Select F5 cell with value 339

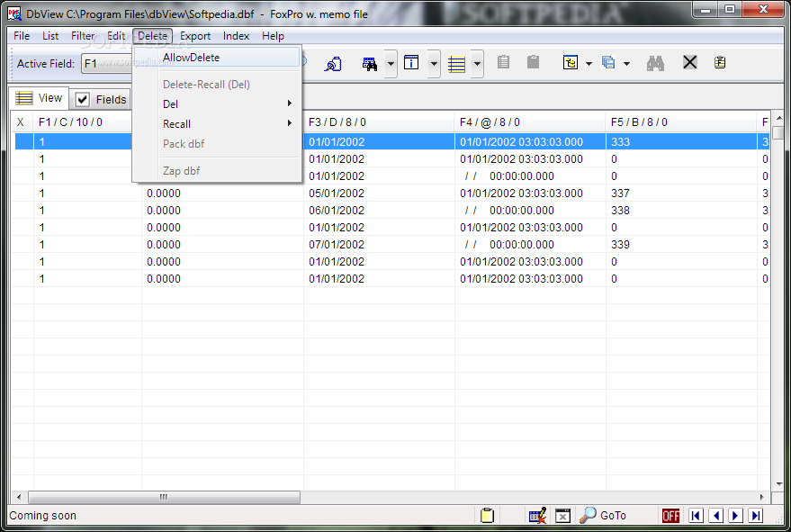click(681, 245)
